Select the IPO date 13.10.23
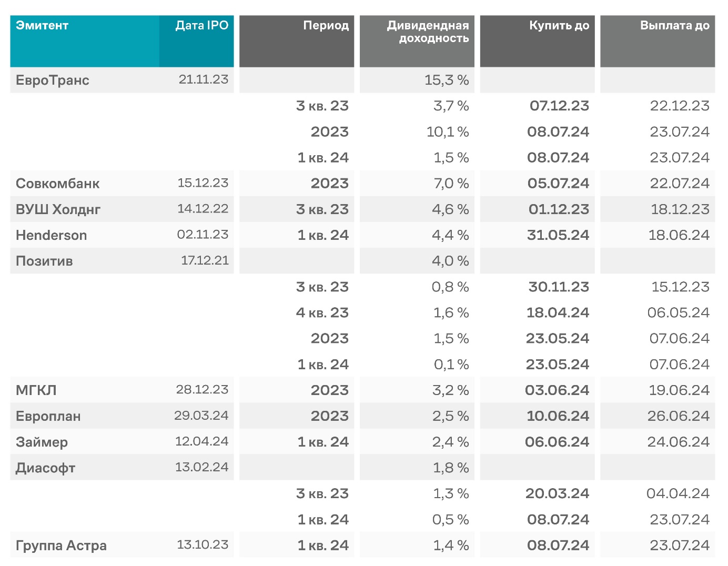 pos(203,544)
